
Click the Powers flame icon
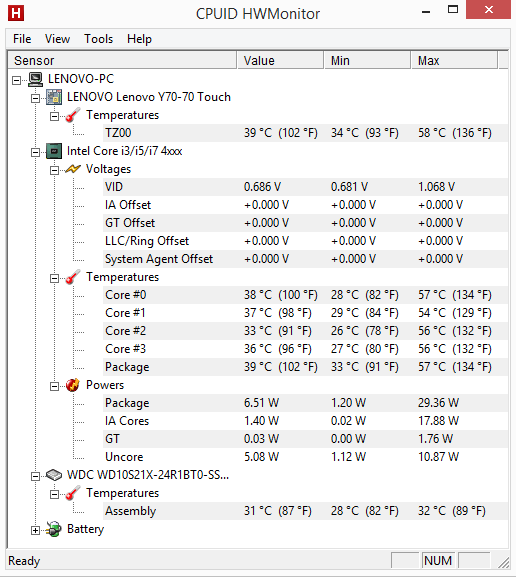(73, 385)
